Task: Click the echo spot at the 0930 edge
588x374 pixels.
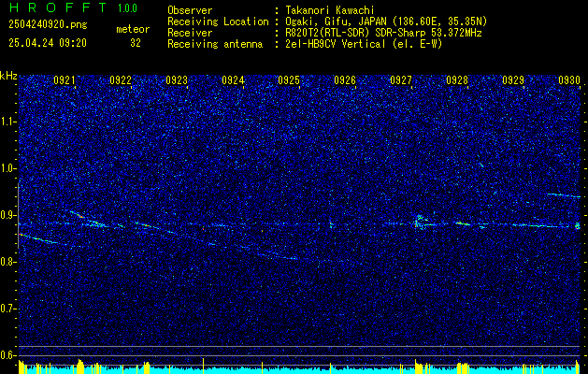Action: tap(578, 225)
